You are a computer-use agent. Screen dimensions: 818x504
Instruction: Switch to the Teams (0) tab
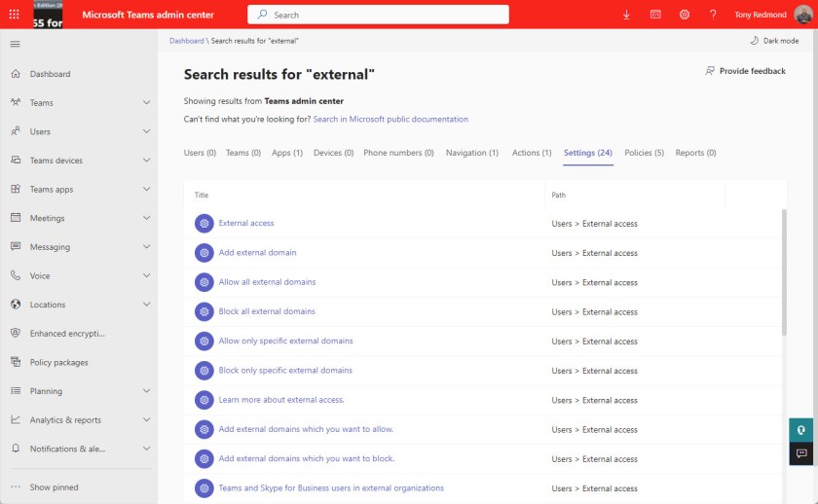coord(243,153)
